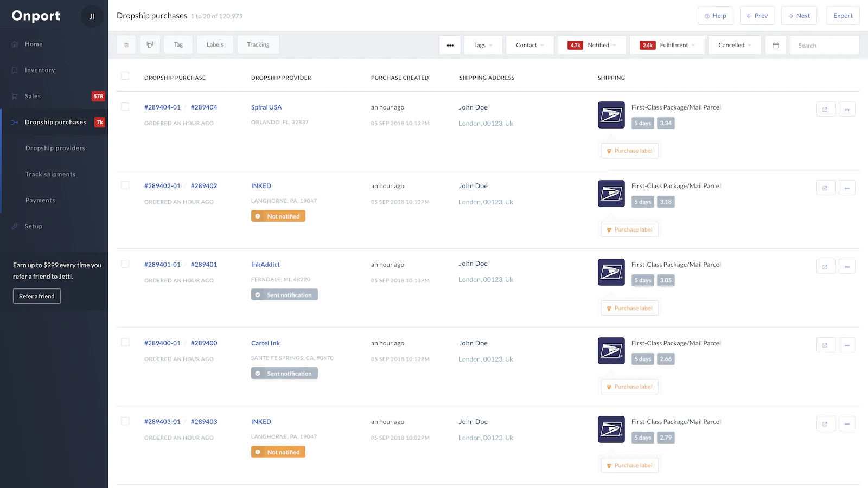
Task: Open Payments from the sidebar menu
Action: click(x=40, y=200)
